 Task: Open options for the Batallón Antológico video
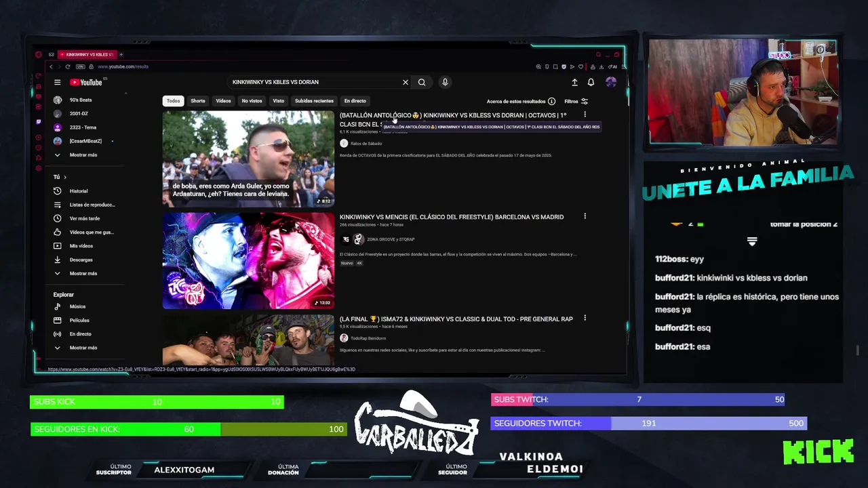[x=585, y=115]
